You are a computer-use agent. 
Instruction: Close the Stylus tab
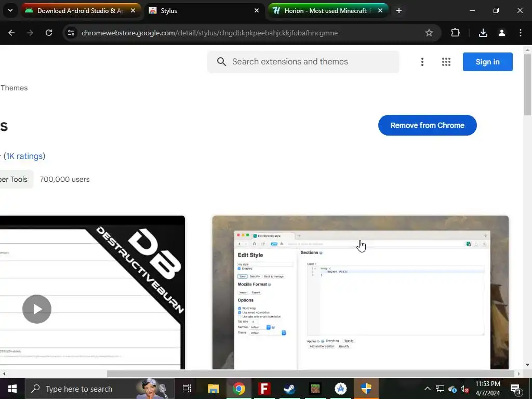pyautogui.click(x=257, y=10)
